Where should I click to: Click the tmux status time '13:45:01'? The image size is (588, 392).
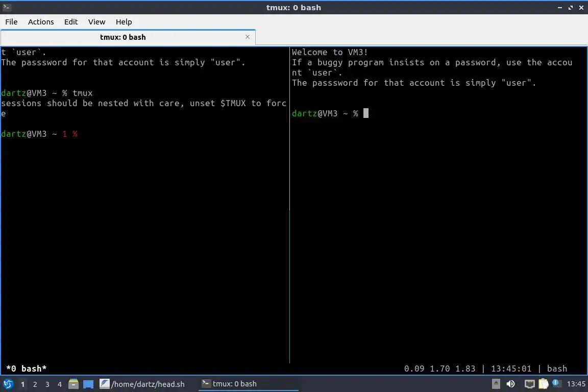click(511, 369)
